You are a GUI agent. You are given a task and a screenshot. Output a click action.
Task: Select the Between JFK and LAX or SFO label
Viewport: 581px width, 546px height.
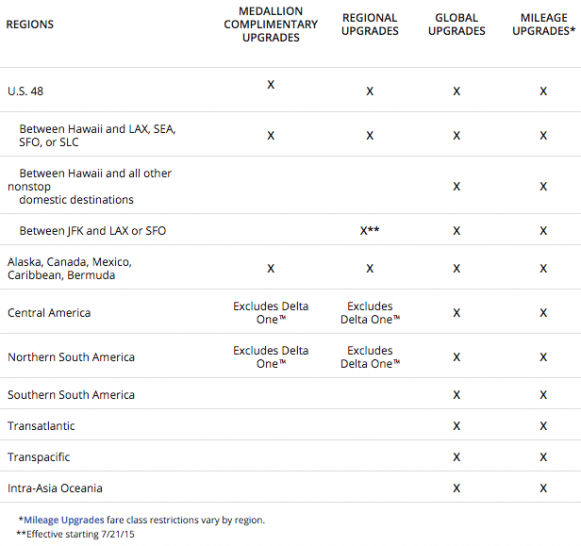click(93, 230)
